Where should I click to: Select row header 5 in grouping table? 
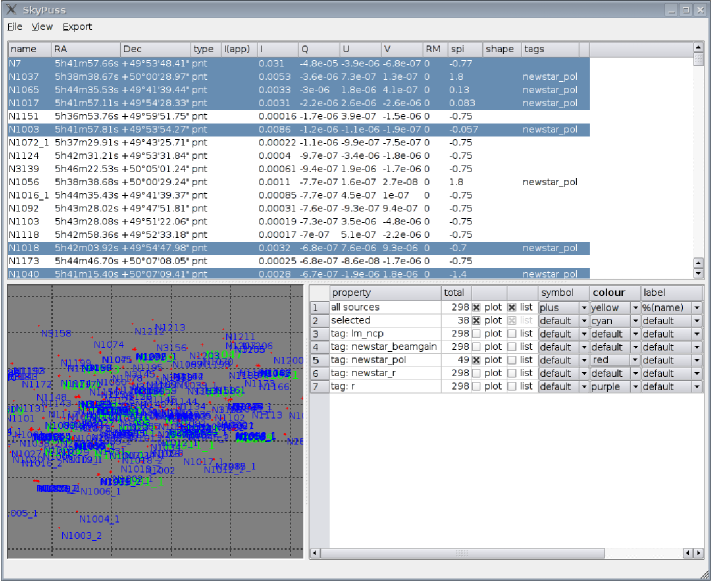317,360
